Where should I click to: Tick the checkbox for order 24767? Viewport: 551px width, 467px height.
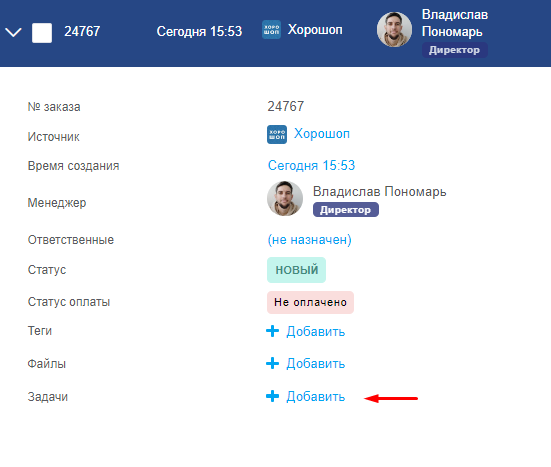pyautogui.click(x=42, y=33)
